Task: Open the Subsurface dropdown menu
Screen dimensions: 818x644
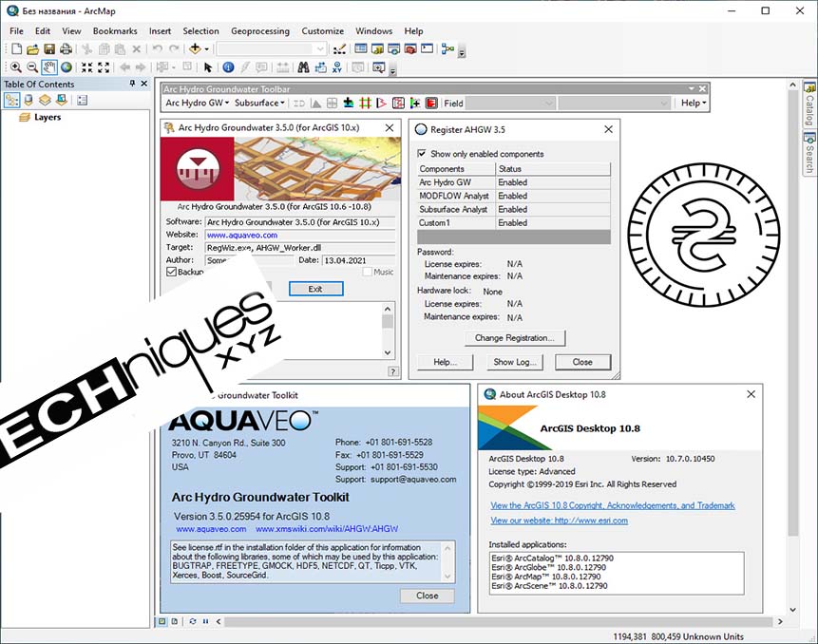Action: pyautogui.click(x=259, y=104)
